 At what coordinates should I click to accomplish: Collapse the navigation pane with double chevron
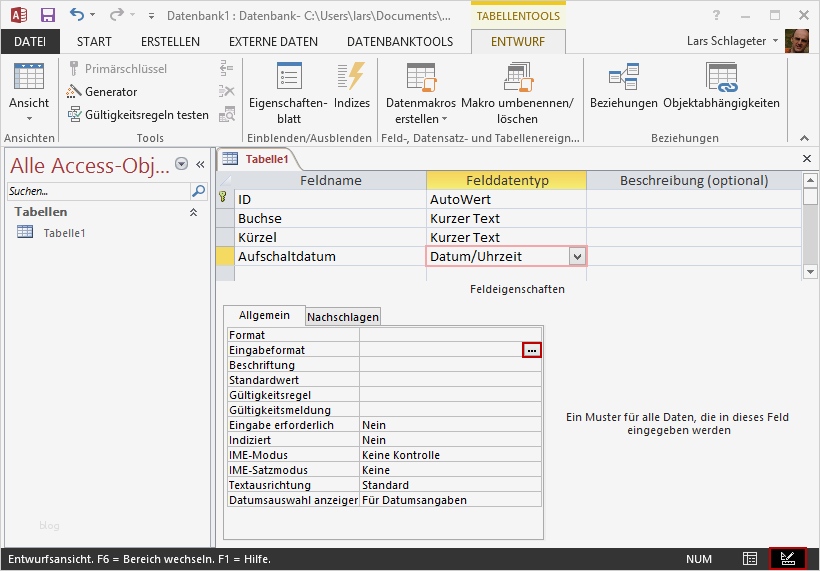[200, 165]
